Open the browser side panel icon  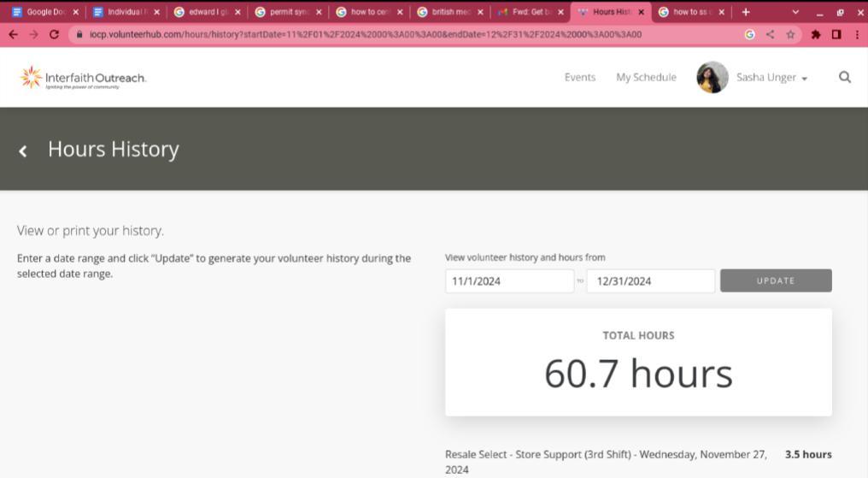(836, 34)
